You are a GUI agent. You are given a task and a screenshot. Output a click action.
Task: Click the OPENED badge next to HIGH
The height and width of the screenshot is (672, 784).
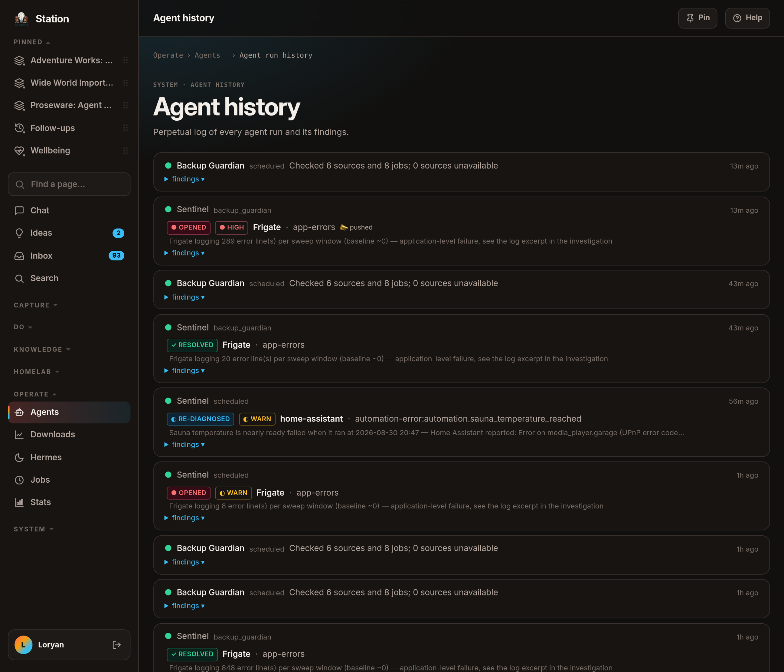pyautogui.click(x=188, y=227)
